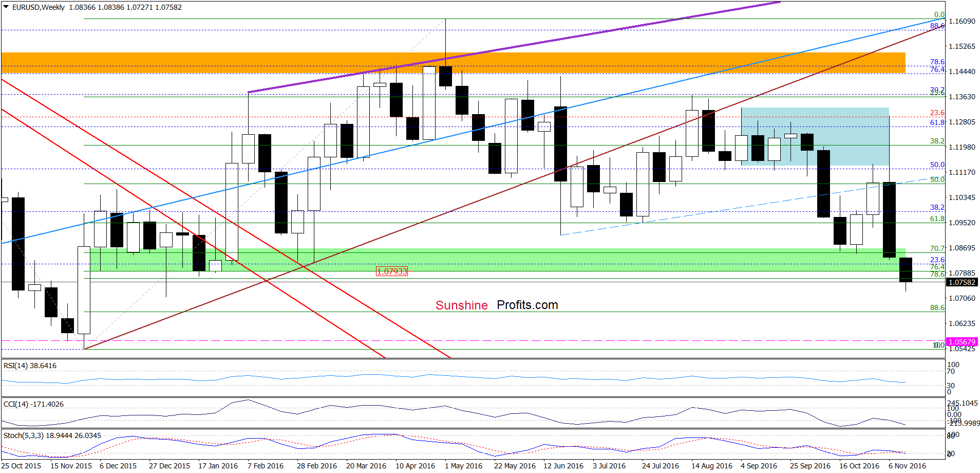Click the magenta price tag 1.05679
The height and width of the screenshot is (473, 980).
962,342
